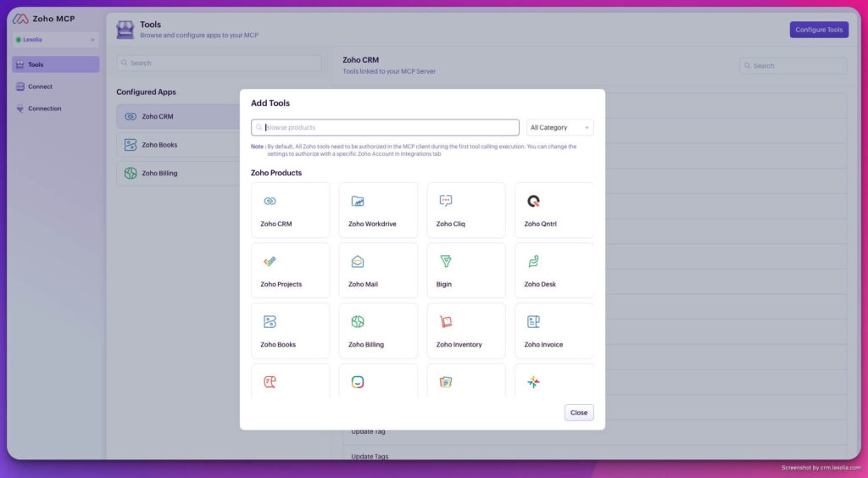Viewport: 868px width, 478px height.
Task: Click the Zoho Qntrl card label
Action: [x=540, y=224]
